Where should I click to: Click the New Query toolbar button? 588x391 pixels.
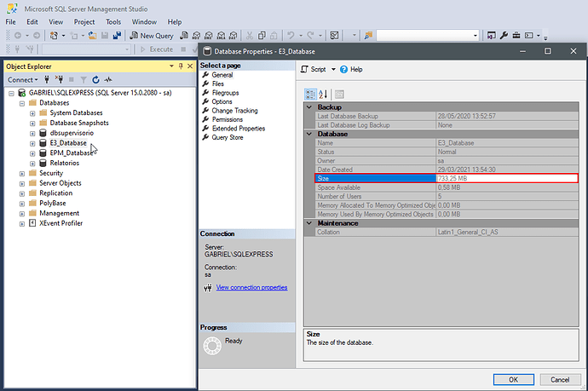[152, 36]
